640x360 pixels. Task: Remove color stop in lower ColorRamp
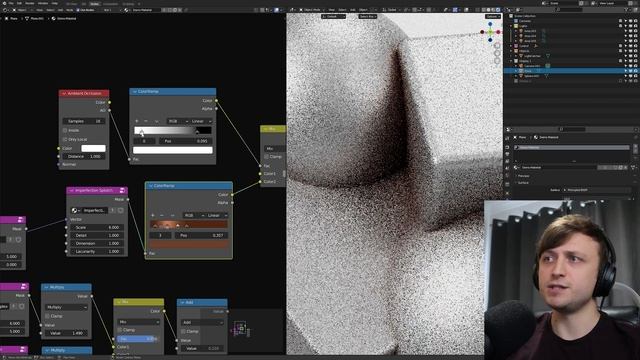click(x=162, y=215)
